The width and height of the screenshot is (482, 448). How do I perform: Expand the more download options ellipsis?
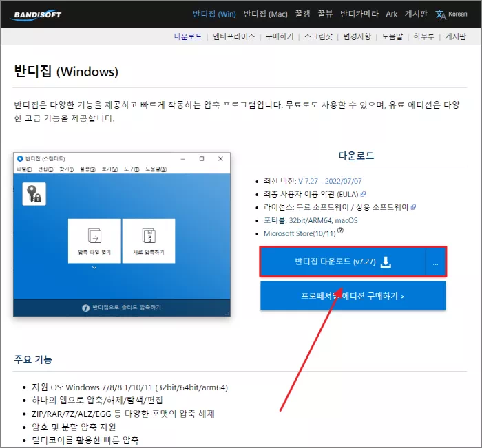click(x=435, y=262)
